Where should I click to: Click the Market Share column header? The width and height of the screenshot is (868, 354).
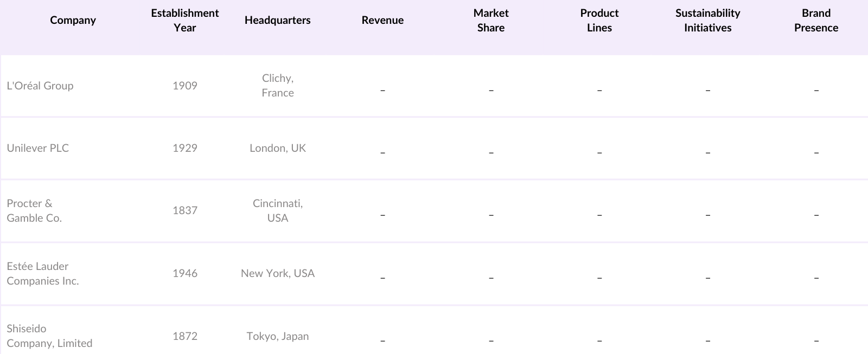(x=491, y=20)
